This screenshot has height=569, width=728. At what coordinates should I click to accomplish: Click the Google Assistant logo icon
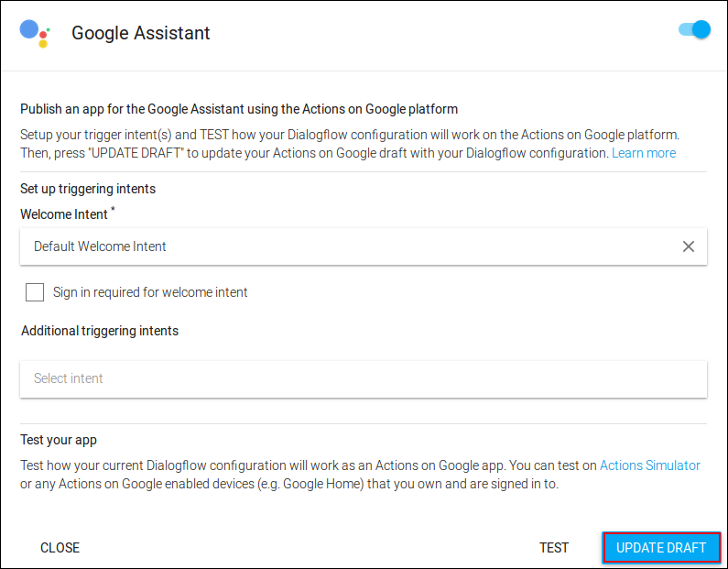[35, 33]
